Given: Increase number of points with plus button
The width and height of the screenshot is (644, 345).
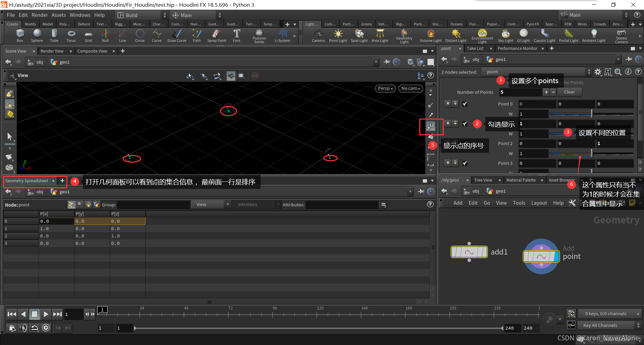Looking at the screenshot, I should [x=546, y=92].
